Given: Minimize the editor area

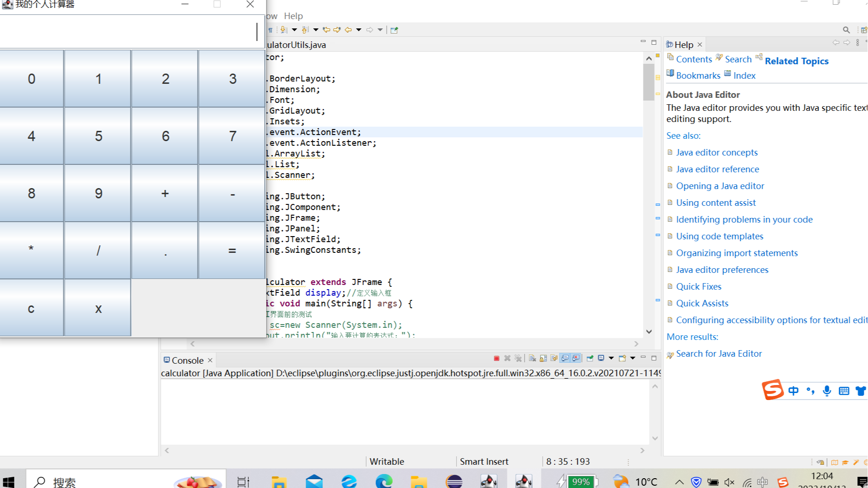Looking at the screenshot, I should pos(643,42).
